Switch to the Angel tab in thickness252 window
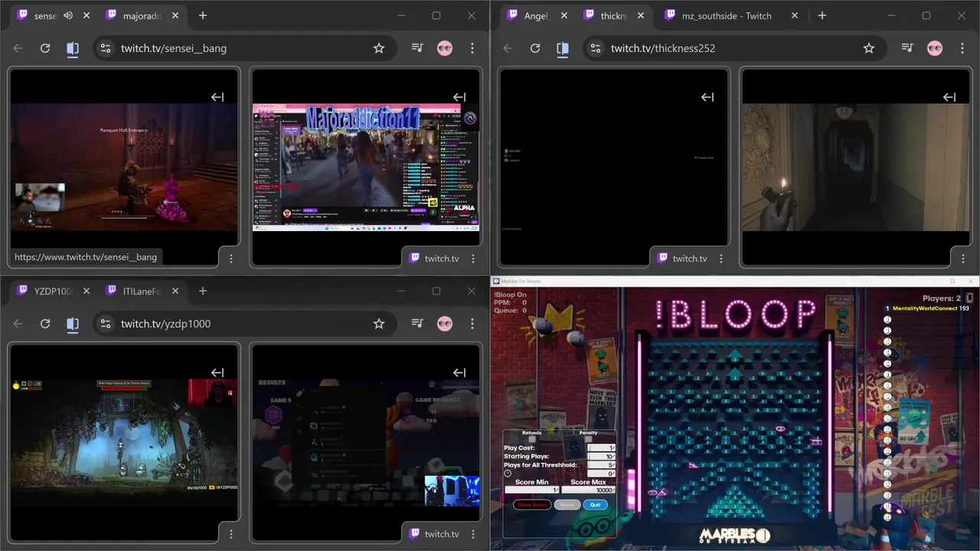The image size is (980, 551). (536, 15)
